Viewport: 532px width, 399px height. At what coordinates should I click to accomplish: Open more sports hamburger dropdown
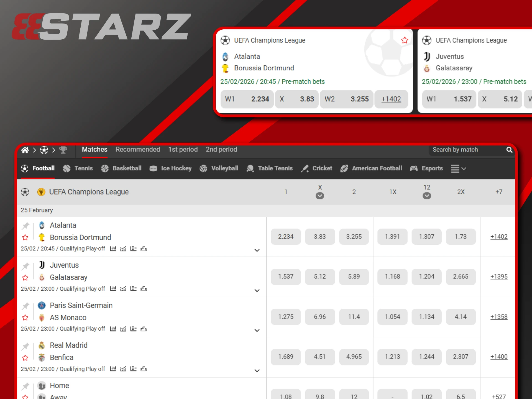tap(458, 168)
